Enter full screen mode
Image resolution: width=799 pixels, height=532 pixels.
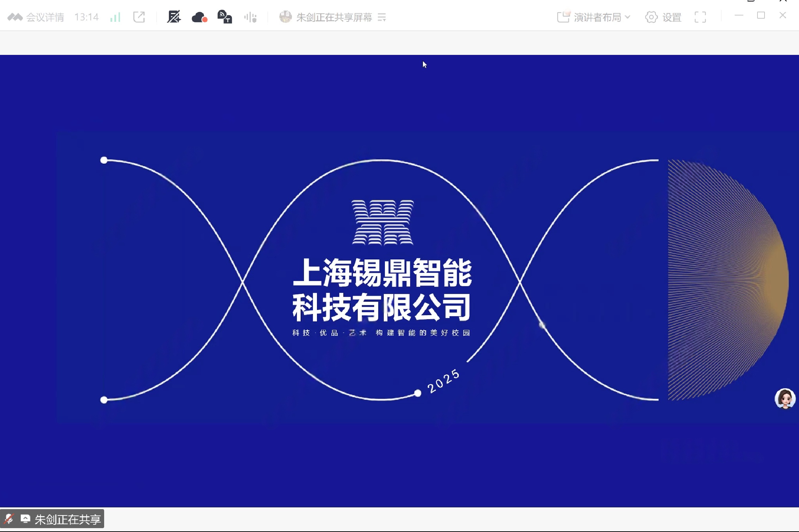(700, 17)
